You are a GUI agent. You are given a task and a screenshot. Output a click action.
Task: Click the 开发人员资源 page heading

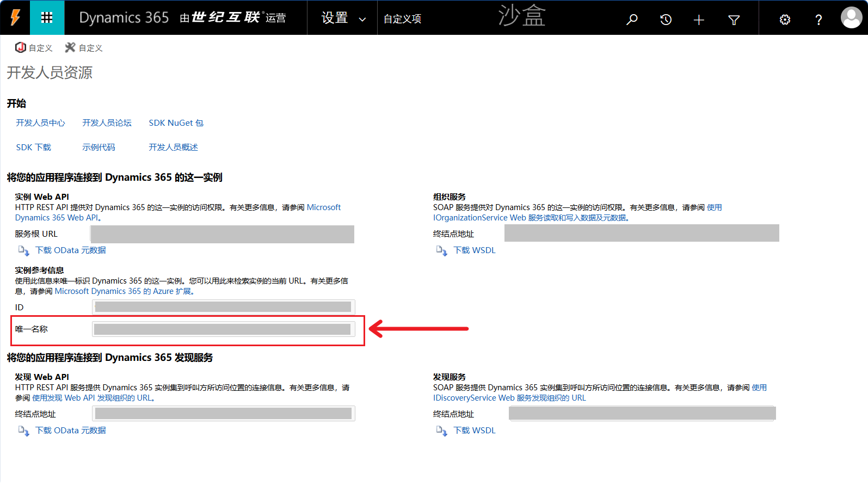pyautogui.click(x=50, y=72)
